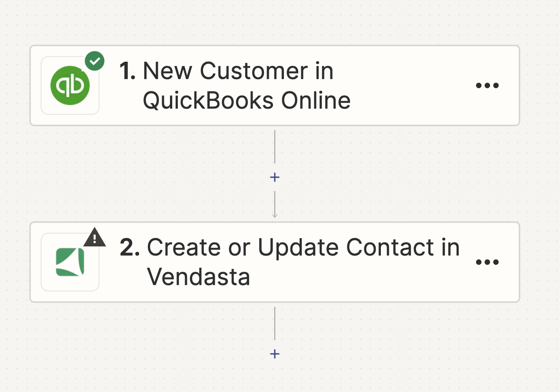Click the connector line below Vendasta step
The height and width of the screenshot is (392, 560).
275,324
